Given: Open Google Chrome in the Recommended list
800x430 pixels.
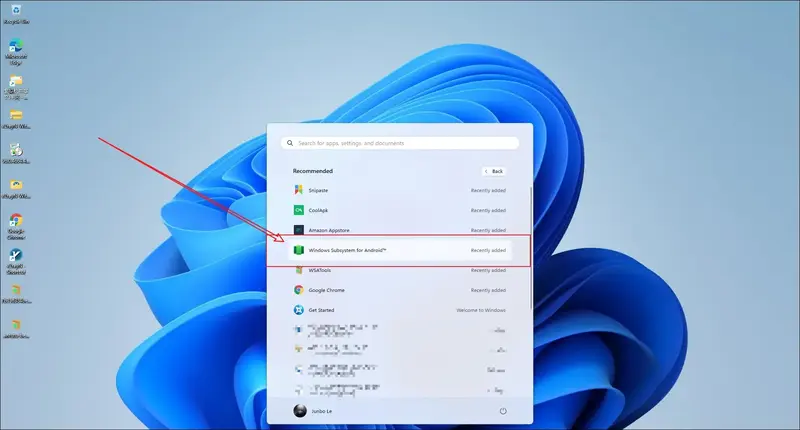Looking at the screenshot, I should click(x=325, y=290).
